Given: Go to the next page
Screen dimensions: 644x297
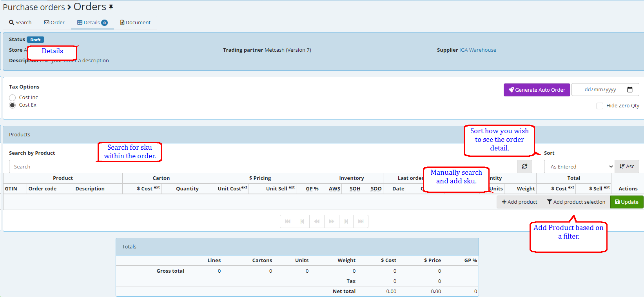Looking at the screenshot, I should [346, 221].
